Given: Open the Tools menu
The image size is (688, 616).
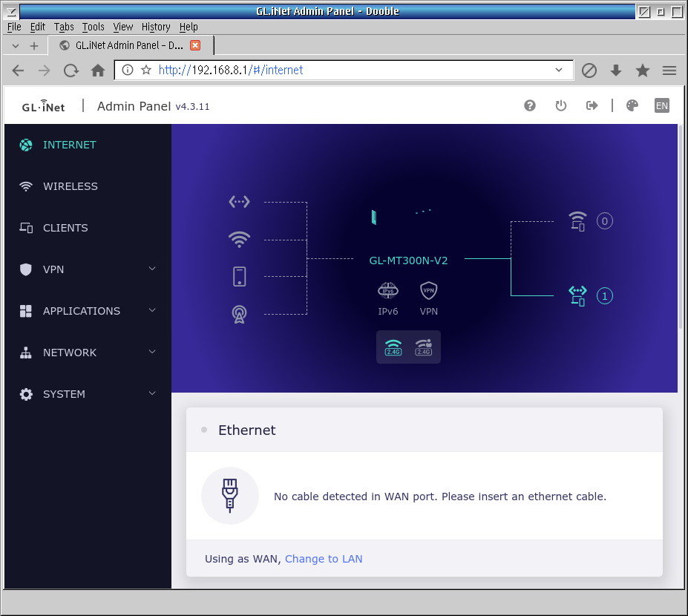Looking at the screenshot, I should click(94, 27).
